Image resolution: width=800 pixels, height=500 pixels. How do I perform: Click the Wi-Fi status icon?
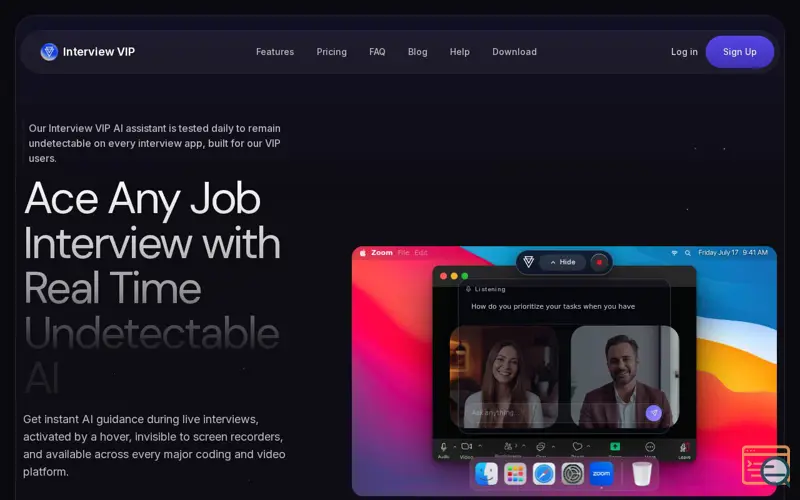point(674,253)
